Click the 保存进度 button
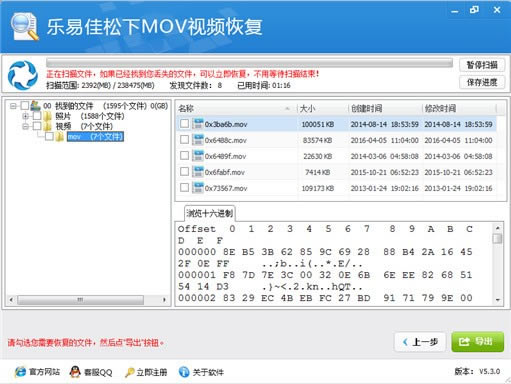 click(x=482, y=82)
